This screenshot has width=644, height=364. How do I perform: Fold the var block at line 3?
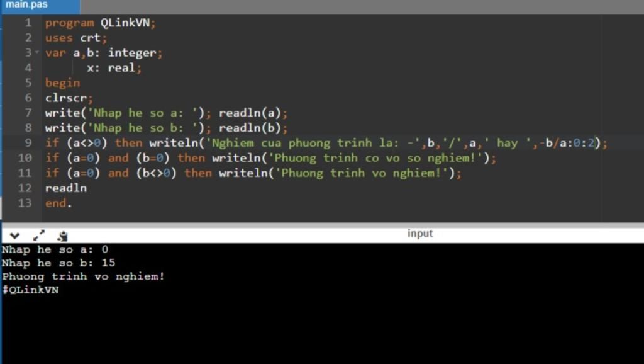pos(37,52)
